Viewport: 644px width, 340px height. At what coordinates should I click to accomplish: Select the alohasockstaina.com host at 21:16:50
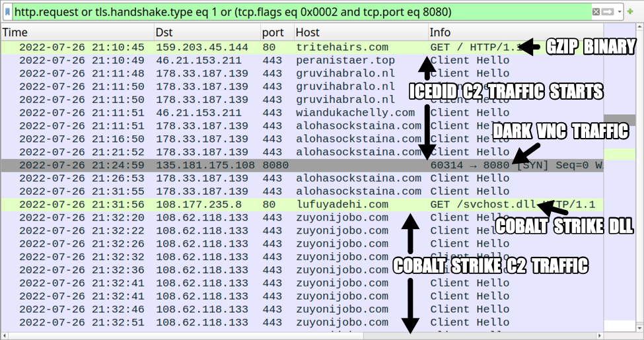(359, 139)
